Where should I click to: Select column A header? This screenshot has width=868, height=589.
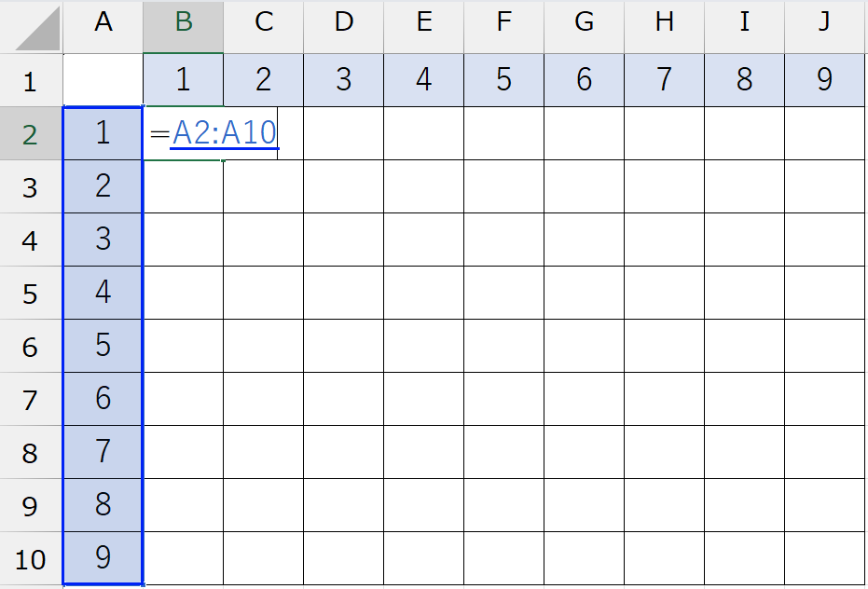(103, 24)
